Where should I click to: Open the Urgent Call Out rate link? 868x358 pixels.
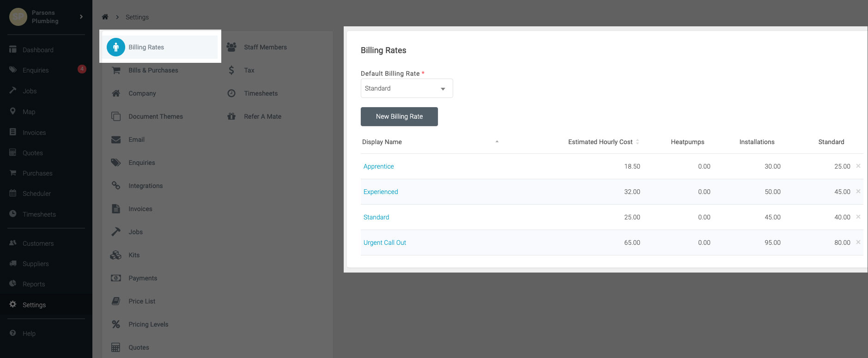[385, 243]
